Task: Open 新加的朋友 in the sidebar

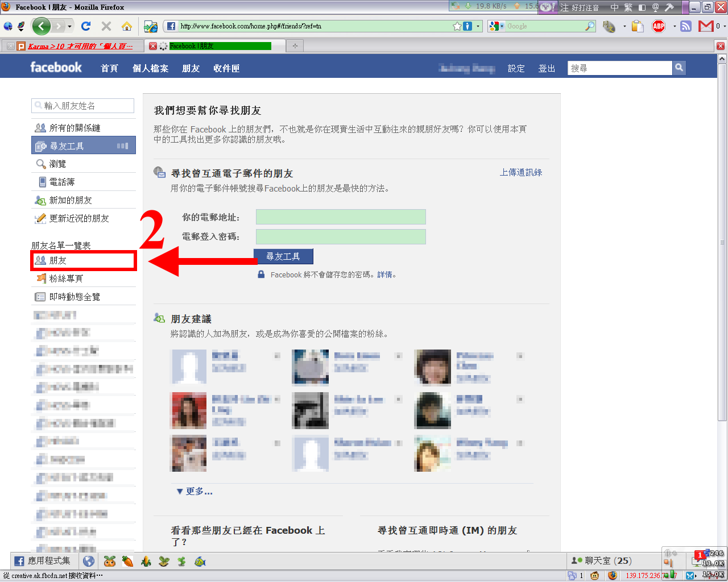Action: [84, 200]
